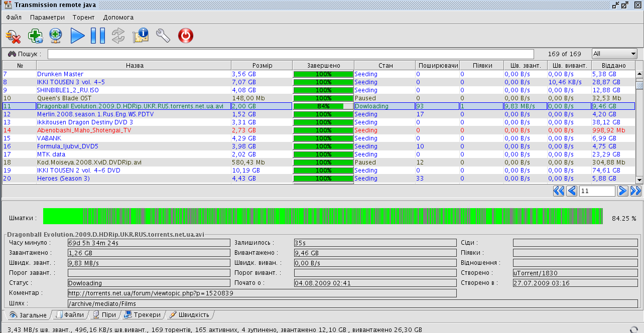Click the Часу минуло value 69d 5h 34m 24s
This screenshot has height=333, width=644.
[149, 243]
